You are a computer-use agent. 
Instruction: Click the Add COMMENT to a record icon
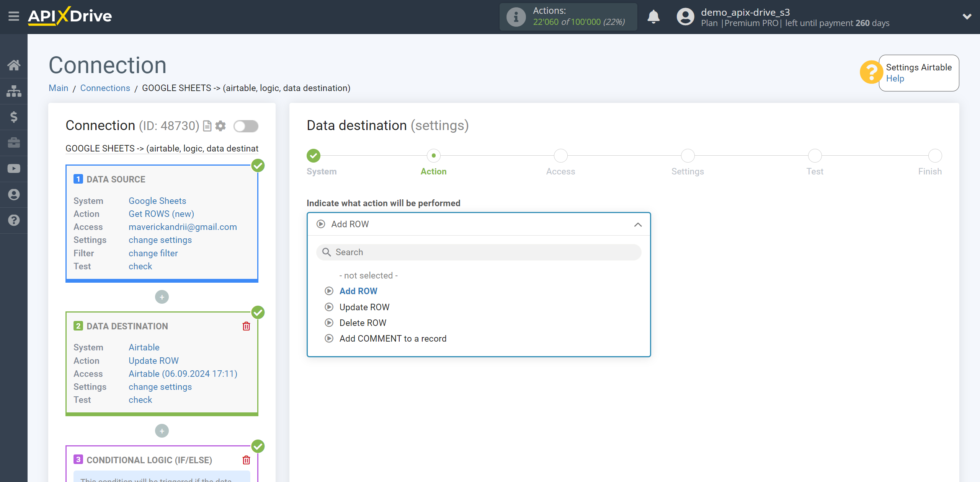coord(329,339)
